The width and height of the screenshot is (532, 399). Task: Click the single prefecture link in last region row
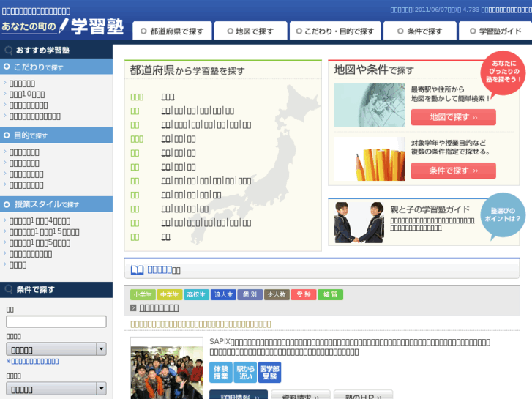coord(165,237)
